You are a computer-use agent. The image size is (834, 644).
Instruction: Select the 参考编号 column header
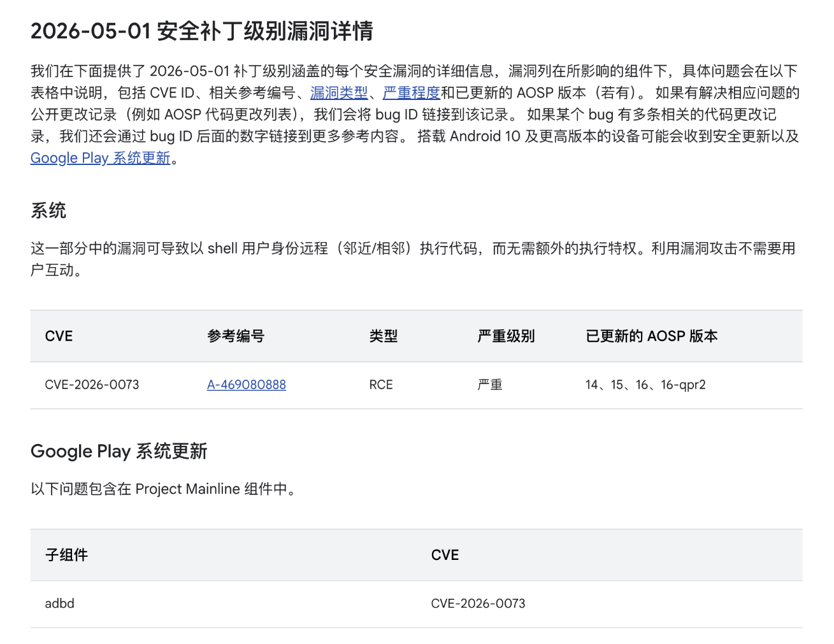pos(236,336)
